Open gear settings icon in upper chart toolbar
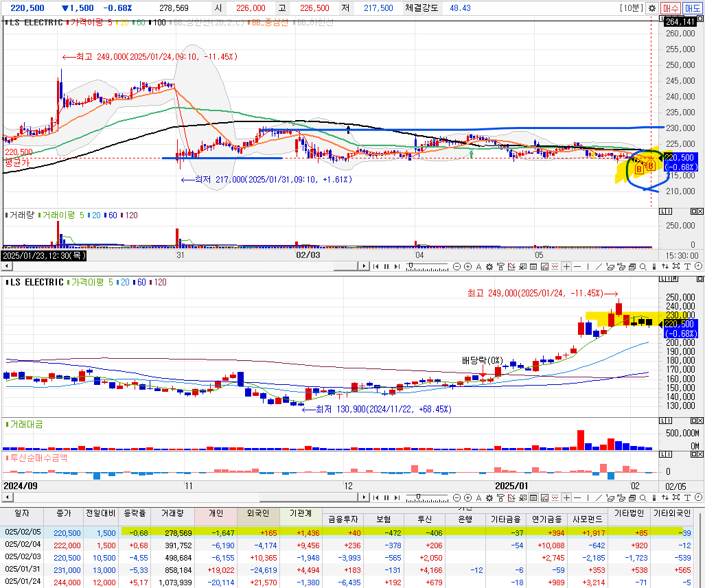Screen dimensions: 705x588 (489, 267)
